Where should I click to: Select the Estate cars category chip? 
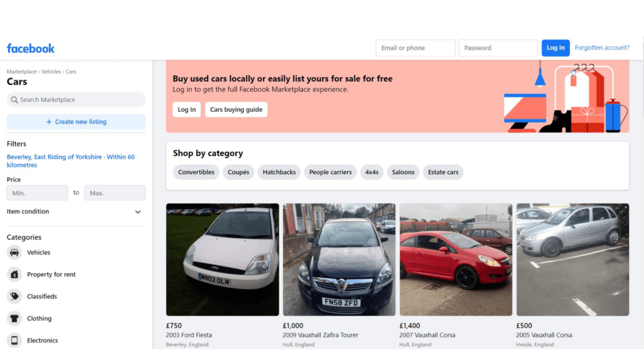coord(443,172)
